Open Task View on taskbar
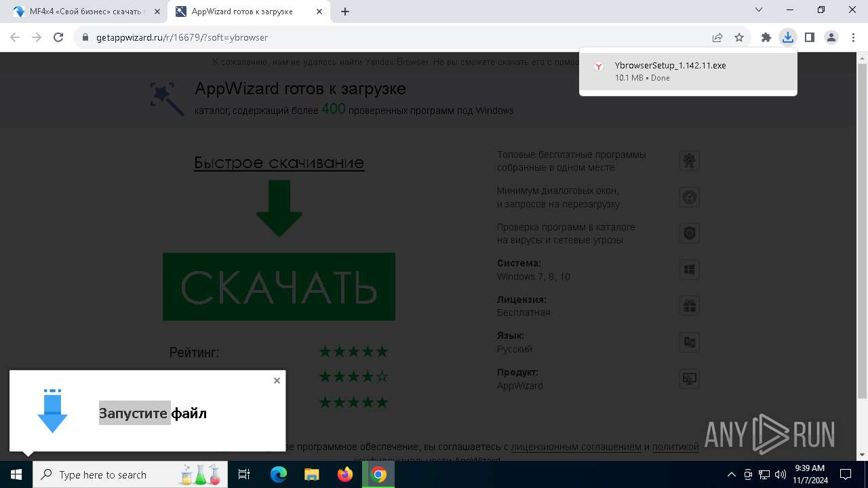Viewport: 868px width, 488px height. tap(244, 474)
